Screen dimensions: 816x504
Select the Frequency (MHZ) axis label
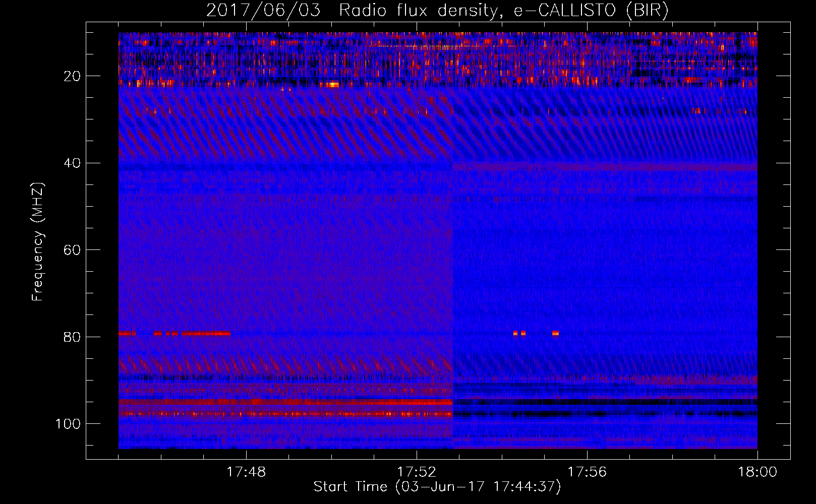pos(38,241)
